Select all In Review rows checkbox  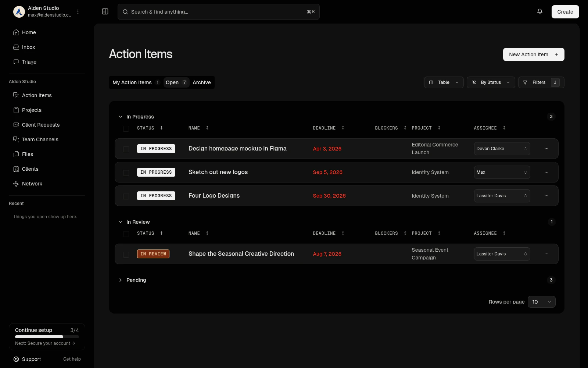coord(126,234)
